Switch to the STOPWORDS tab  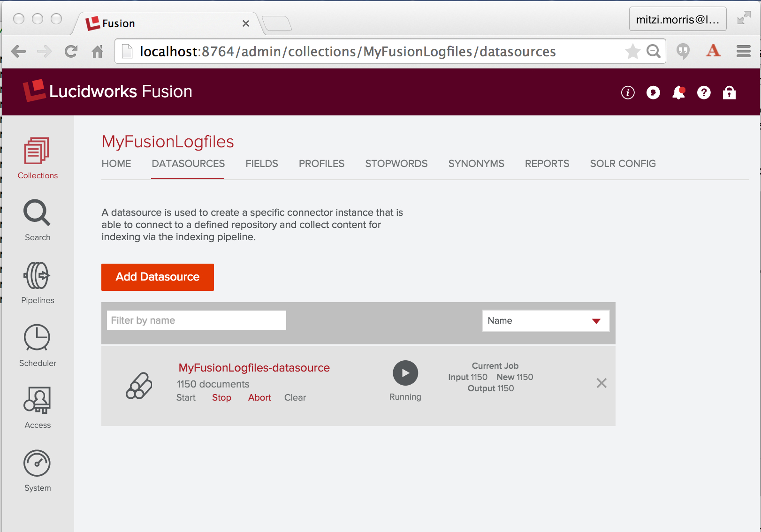[x=396, y=164]
